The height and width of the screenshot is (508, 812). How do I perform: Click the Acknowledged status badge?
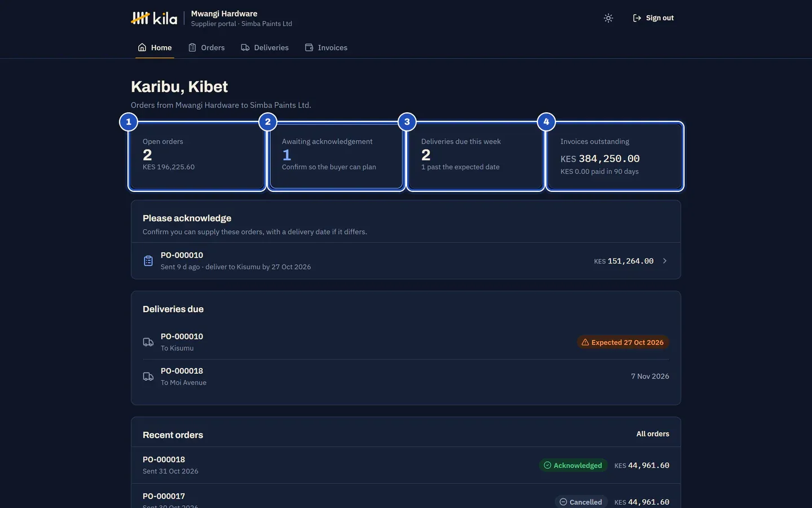point(573,465)
